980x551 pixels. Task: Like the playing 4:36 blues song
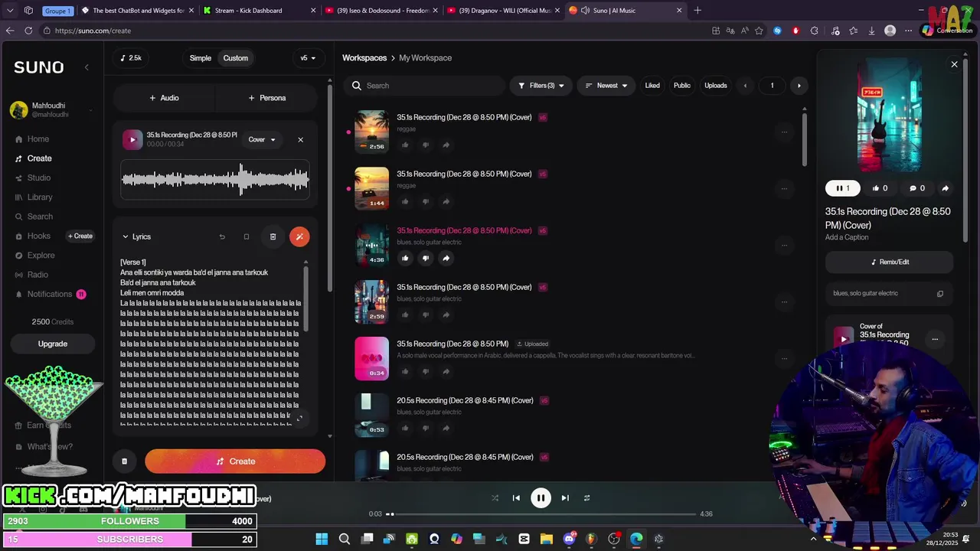[x=405, y=258]
